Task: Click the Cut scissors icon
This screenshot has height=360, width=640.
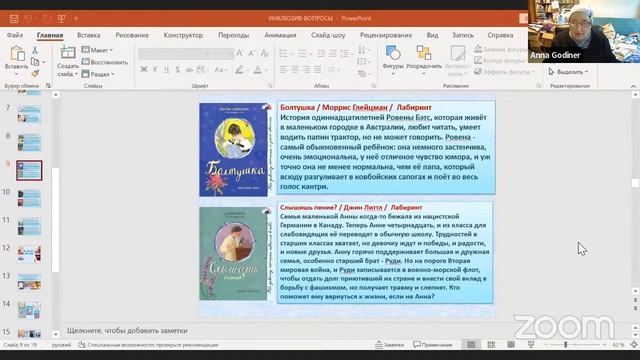Action: click(35, 50)
